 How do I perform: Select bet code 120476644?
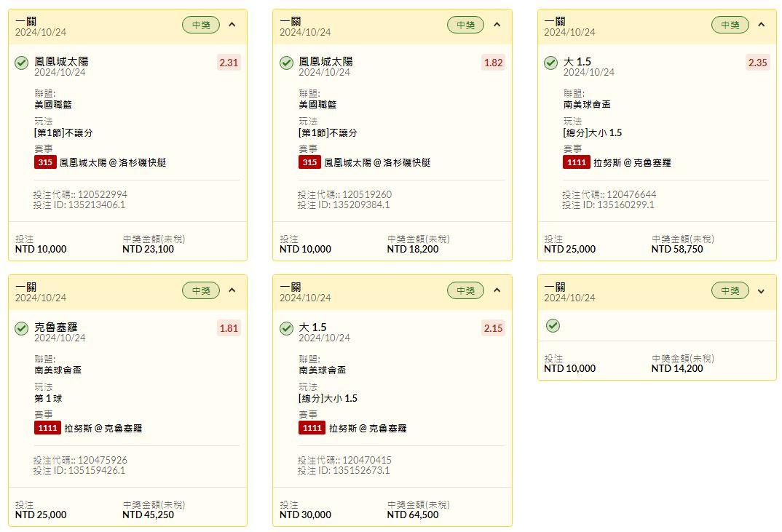[x=631, y=194]
